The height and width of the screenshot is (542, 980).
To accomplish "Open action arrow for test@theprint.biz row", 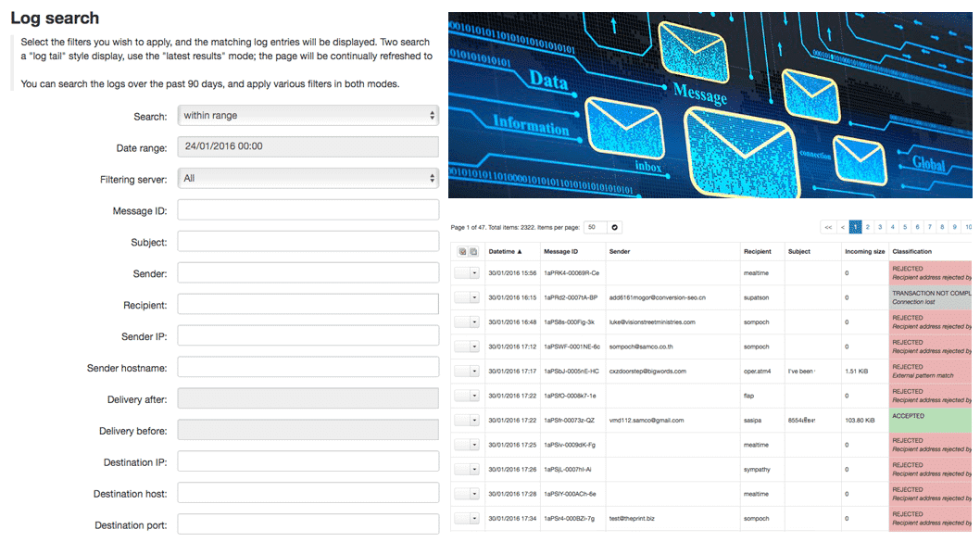I will click(474, 518).
